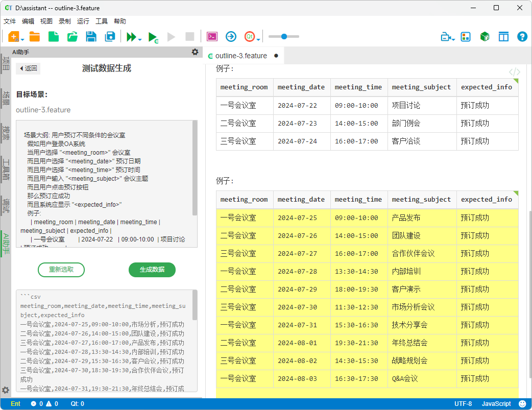Click the 生成数据 button
The image size is (532, 410).
(152, 270)
